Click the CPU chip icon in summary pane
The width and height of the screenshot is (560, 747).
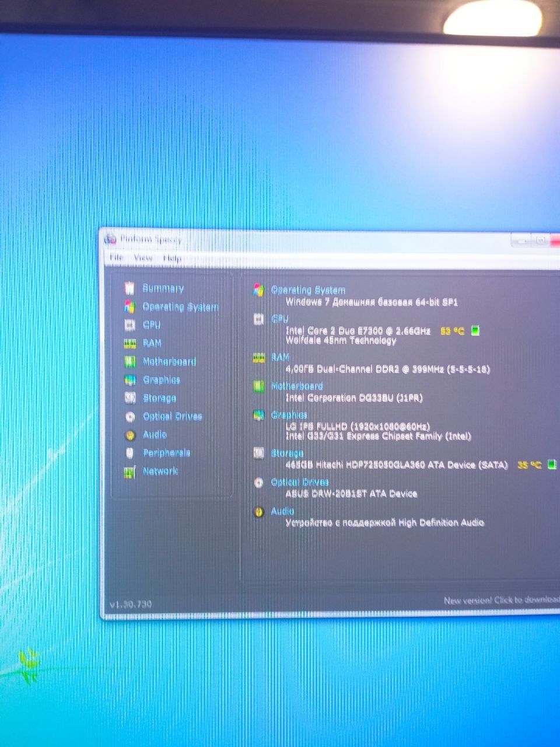pos(258,319)
